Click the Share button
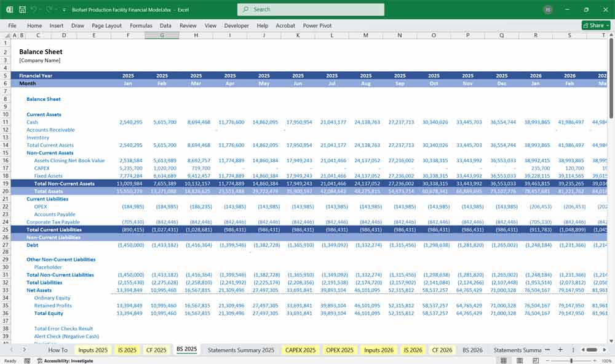Image resolution: width=615 pixels, height=364 pixels. click(592, 25)
